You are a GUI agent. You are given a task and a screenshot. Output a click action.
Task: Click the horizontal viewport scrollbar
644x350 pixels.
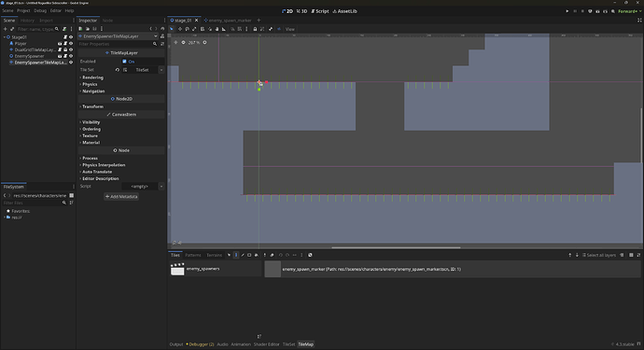pos(396,247)
